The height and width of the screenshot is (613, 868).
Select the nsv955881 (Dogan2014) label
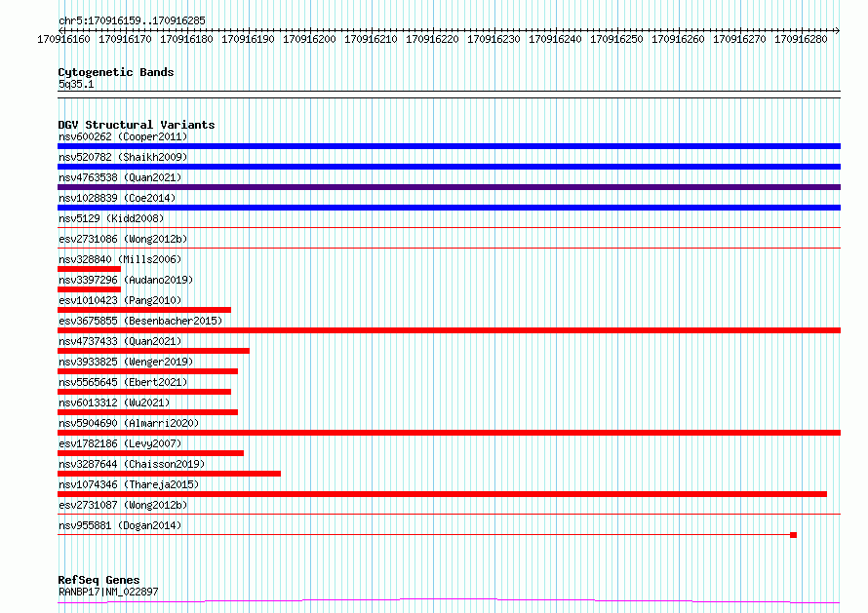click(x=120, y=525)
